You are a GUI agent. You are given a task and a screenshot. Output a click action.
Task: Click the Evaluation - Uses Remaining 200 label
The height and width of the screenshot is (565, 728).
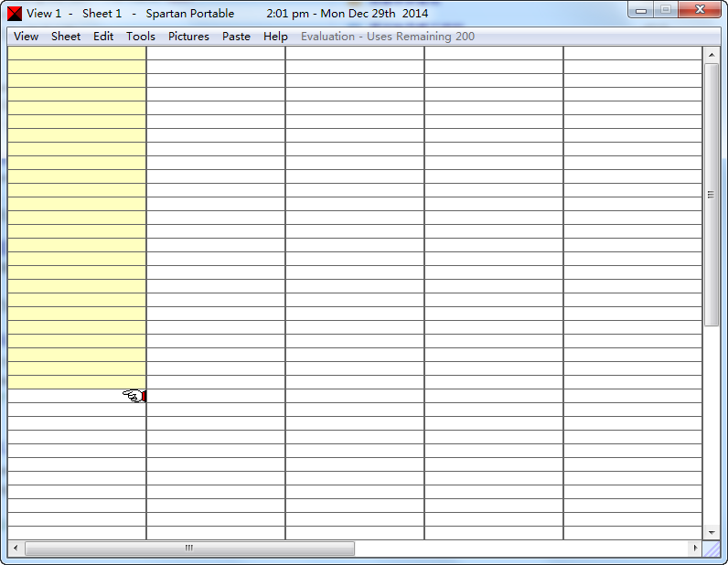pos(388,37)
